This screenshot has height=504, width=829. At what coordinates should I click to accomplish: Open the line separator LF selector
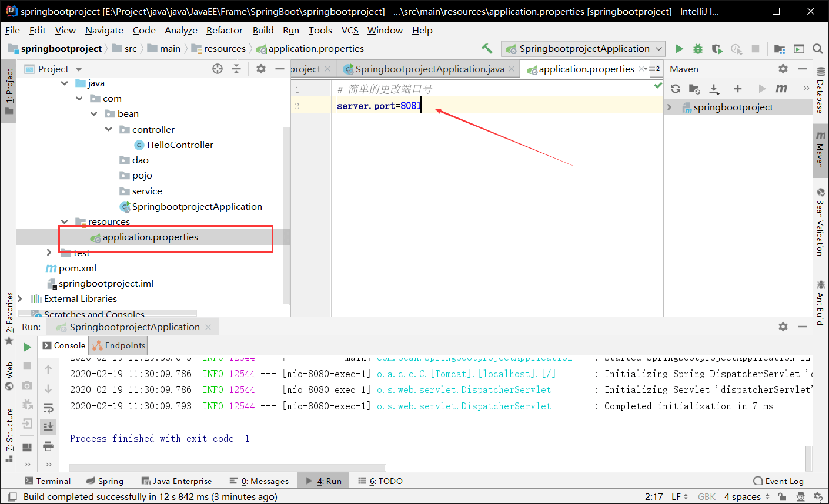680,497
